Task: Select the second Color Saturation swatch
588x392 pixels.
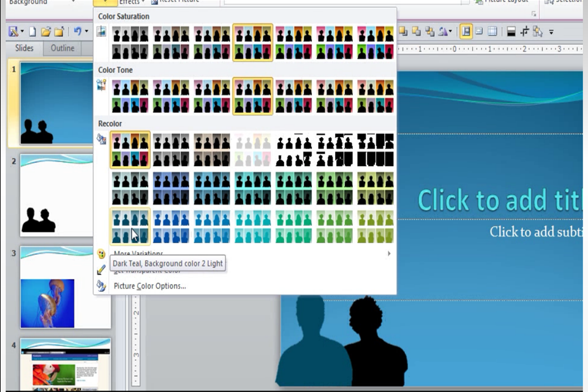Action: [171, 43]
